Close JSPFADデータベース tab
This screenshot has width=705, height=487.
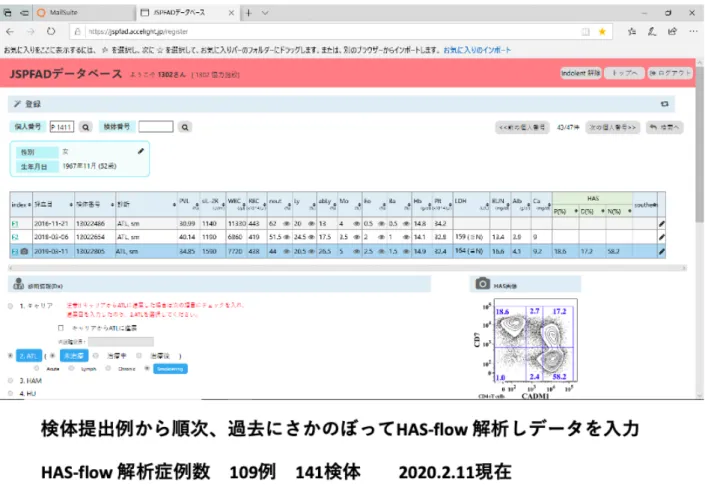click(x=232, y=13)
